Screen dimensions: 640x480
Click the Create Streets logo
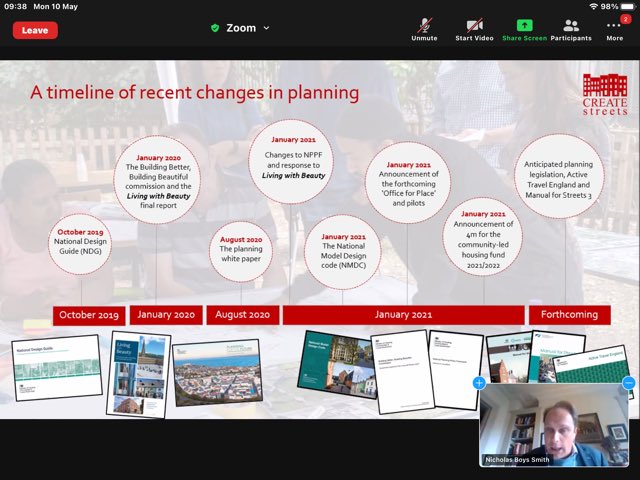pos(605,94)
